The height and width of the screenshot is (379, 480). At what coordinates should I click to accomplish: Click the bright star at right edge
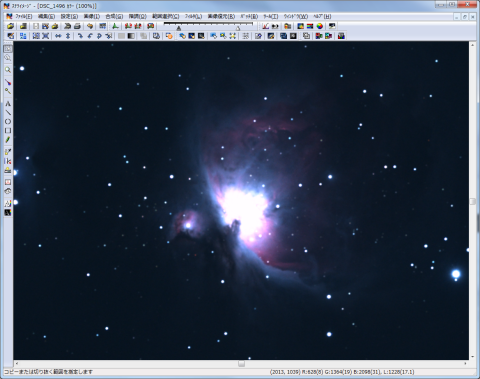456,274
